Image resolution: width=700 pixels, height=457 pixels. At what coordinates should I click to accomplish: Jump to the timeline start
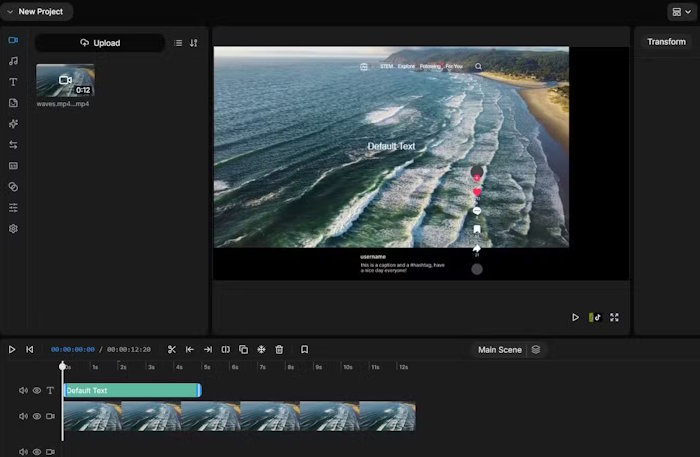(x=29, y=349)
